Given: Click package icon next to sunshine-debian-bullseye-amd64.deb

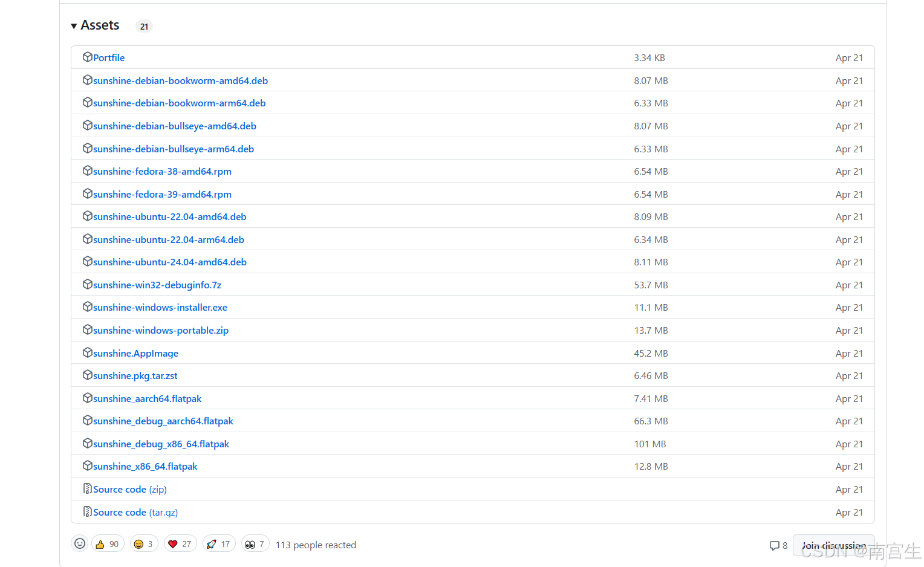Looking at the screenshot, I should pyautogui.click(x=88, y=125).
